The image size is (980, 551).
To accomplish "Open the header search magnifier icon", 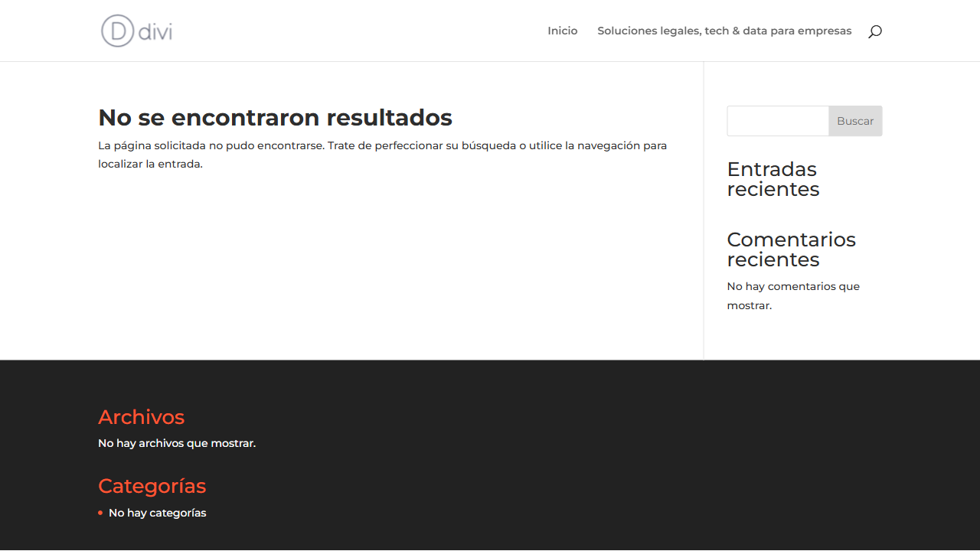I will pos(875,31).
